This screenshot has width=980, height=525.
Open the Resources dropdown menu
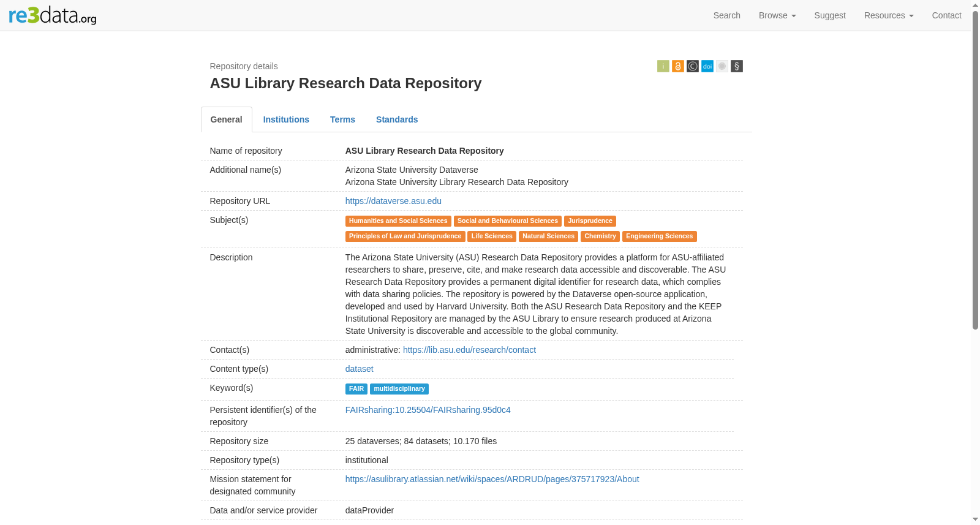888,15
